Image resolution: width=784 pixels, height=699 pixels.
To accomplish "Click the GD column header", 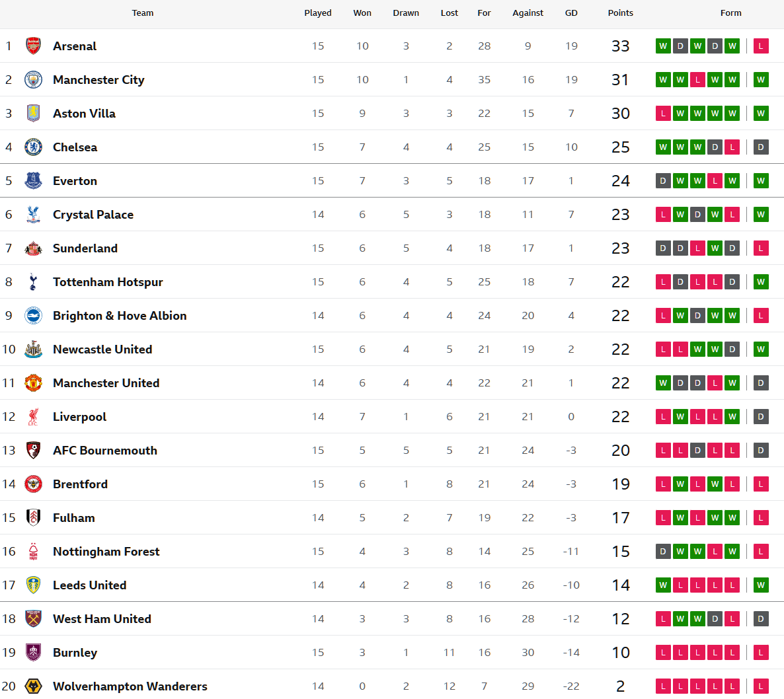I will tap(571, 13).
